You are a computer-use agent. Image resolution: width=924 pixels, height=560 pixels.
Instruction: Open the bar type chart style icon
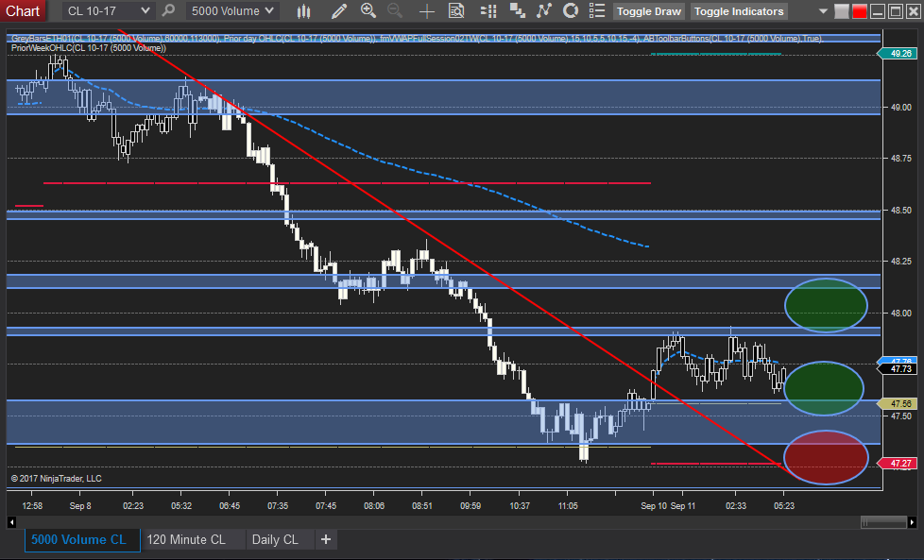(303, 10)
